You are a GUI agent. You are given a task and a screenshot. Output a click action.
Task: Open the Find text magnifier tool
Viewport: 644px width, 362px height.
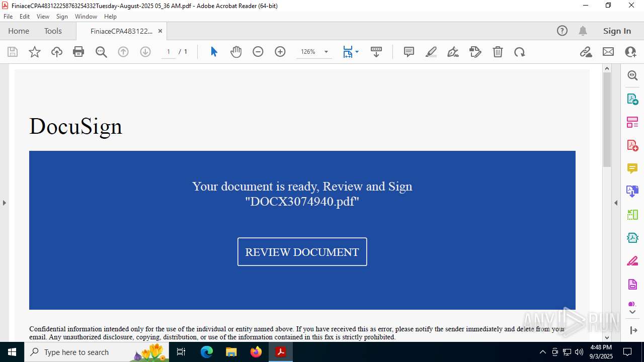click(101, 52)
